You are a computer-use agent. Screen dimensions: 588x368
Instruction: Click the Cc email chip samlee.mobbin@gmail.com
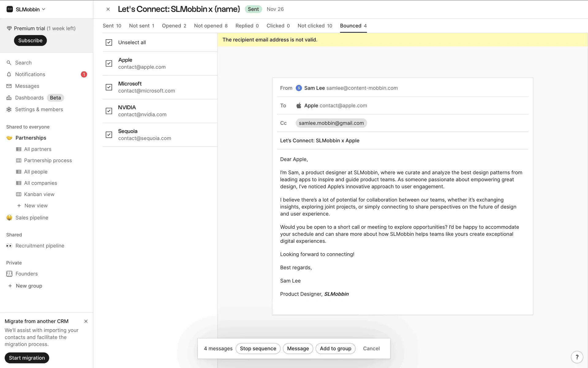(331, 123)
